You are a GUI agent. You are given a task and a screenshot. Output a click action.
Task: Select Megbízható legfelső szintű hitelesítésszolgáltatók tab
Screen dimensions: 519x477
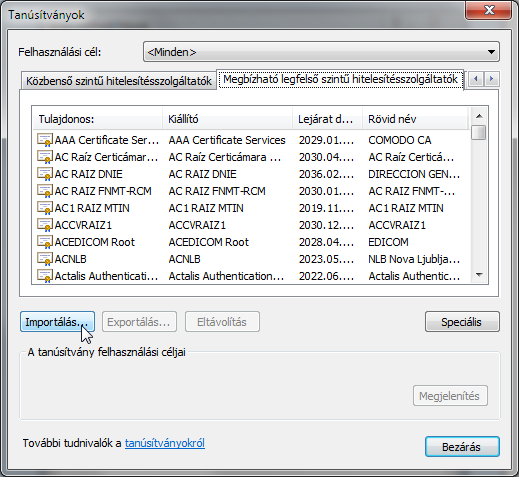pyautogui.click(x=340, y=79)
